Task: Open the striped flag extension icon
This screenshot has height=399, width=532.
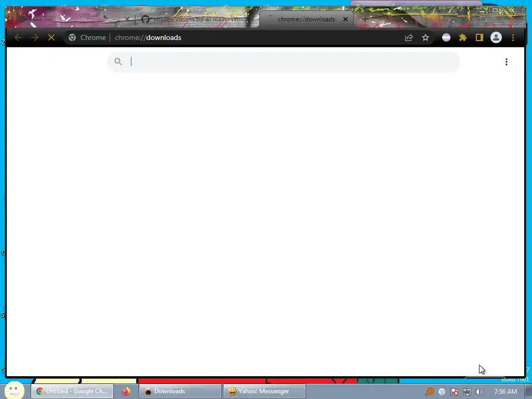Action: [x=446, y=37]
